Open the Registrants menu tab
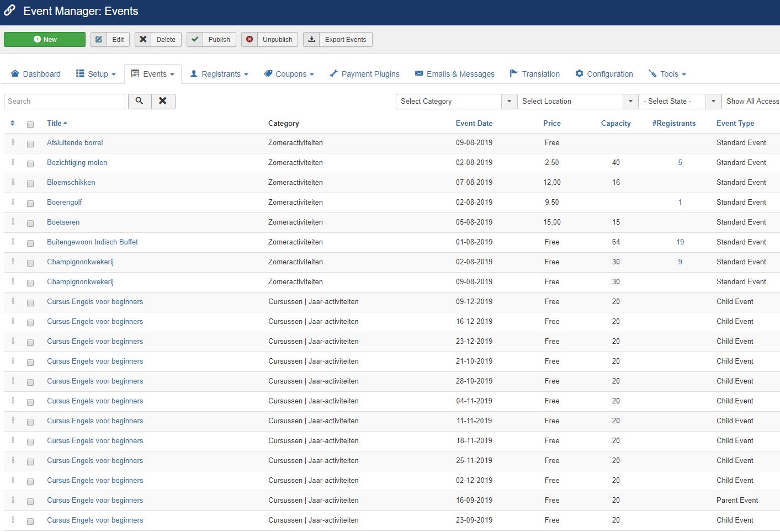This screenshot has width=780, height=532. click(x=219, y=74)
